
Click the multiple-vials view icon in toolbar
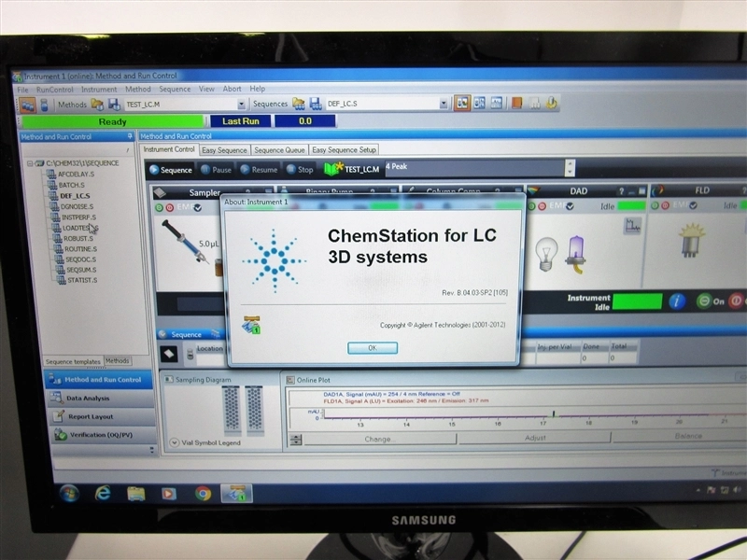pyautogui.click(x=28, y=105)
